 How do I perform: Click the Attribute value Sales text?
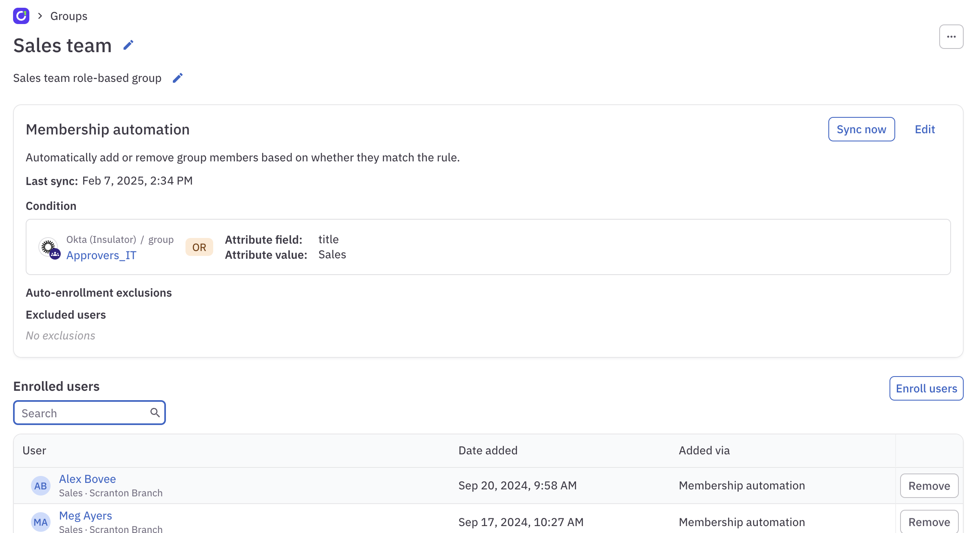point(332,255)
